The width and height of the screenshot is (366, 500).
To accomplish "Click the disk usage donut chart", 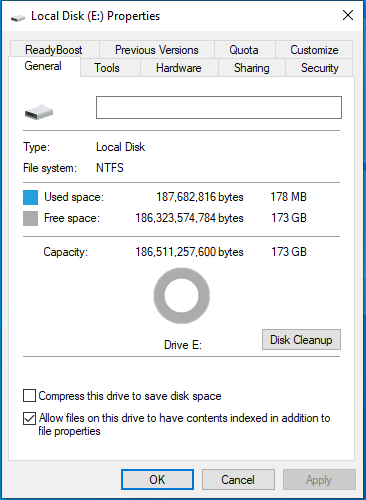I will (x=182, y=296).
